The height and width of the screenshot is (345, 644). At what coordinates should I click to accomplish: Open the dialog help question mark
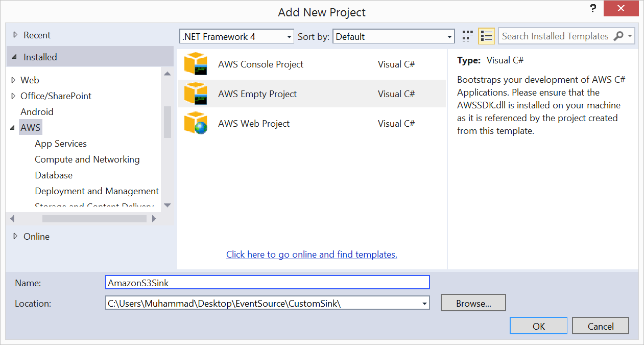[592, 9]
